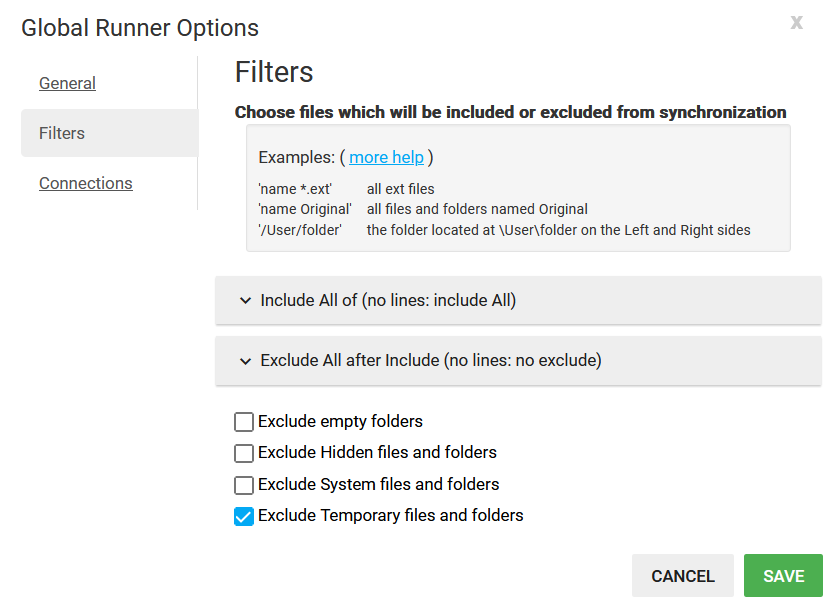Expand the Include All of chevron icon
826x601 pixels.
[245, 300]
